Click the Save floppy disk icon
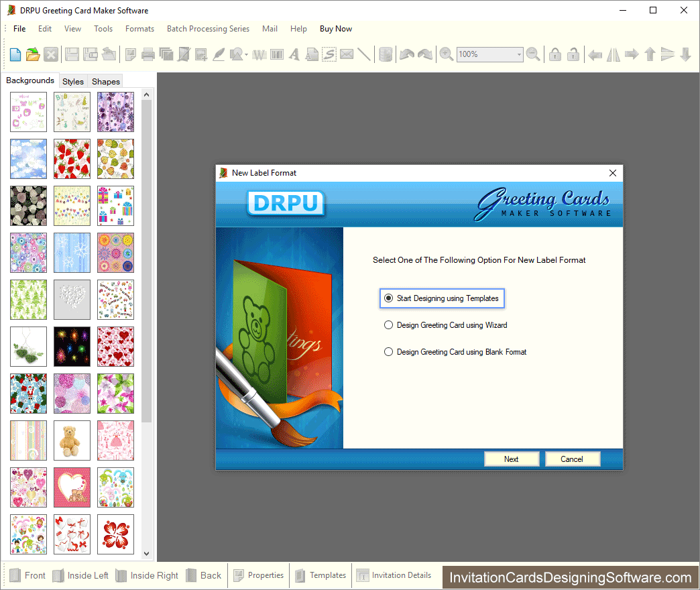The width and height of the screenshot is (700, 590). (x=72, y=54)
